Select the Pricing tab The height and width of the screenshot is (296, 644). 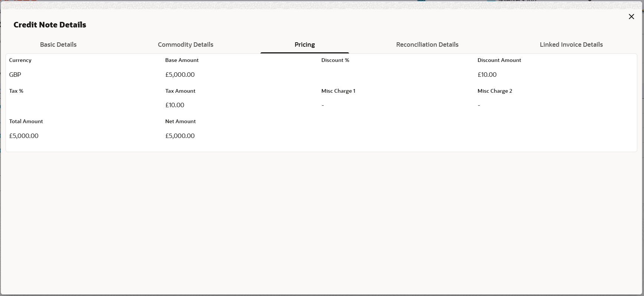tap(305, 45)
